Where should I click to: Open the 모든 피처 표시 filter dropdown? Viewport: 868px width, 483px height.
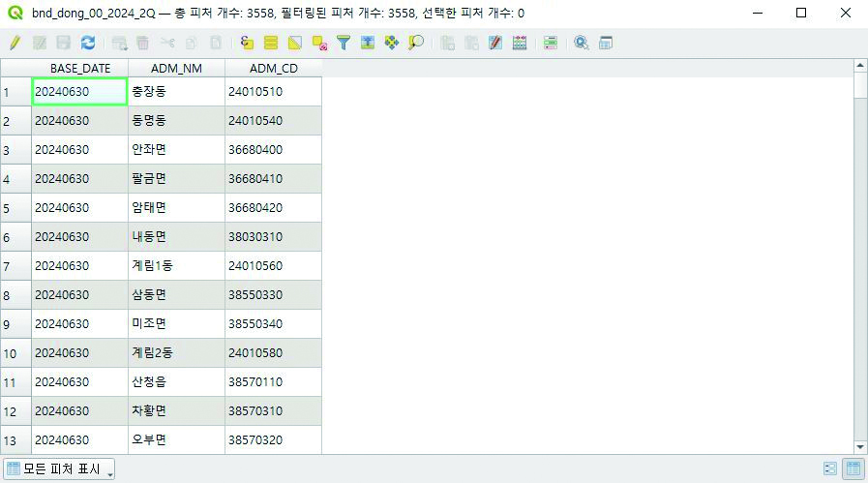[x=60, y=469]
